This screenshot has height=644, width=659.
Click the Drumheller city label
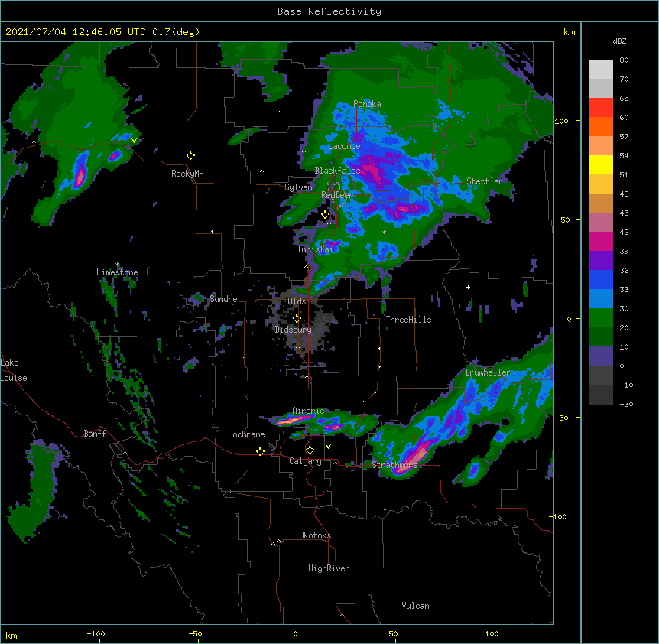pyautogui.click(x=488, y=372)
